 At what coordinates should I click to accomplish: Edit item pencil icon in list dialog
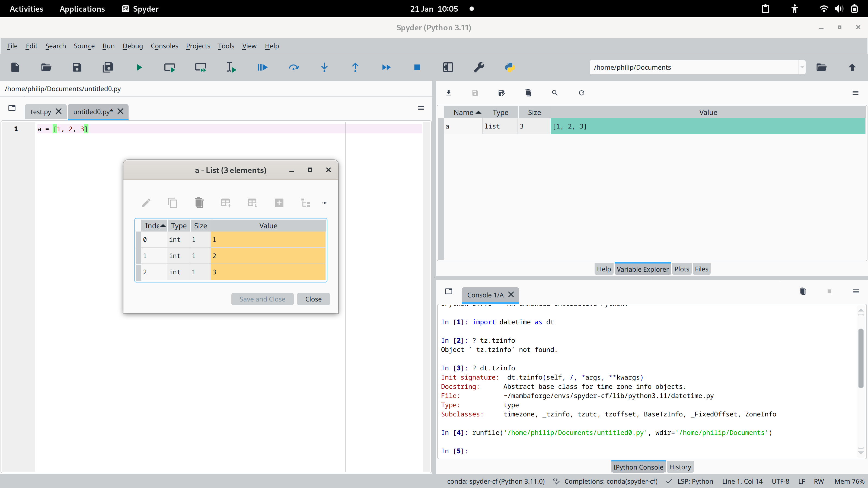[x=146, y=203]
